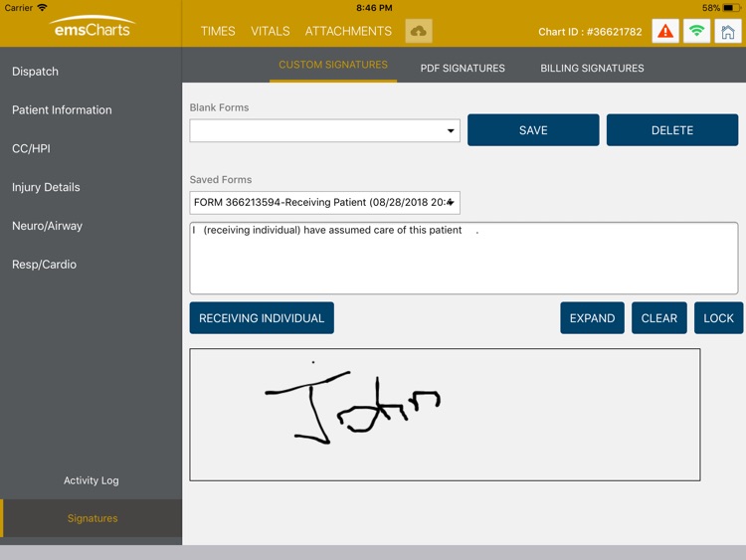Open the ATTACHMENTS menu
Screen dimensions: 746x560
348,32
